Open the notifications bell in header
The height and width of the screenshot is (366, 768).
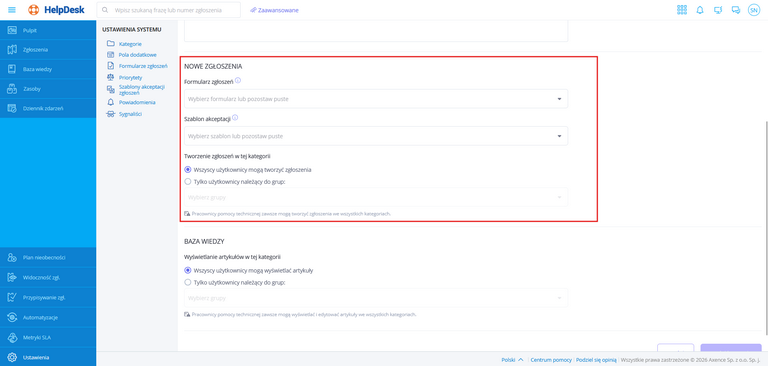700,10
